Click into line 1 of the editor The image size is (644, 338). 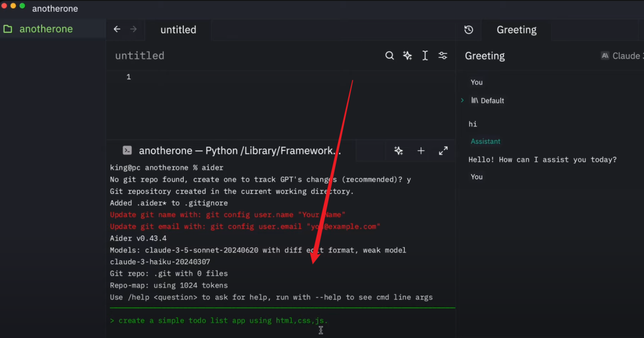tap(239, 77)
